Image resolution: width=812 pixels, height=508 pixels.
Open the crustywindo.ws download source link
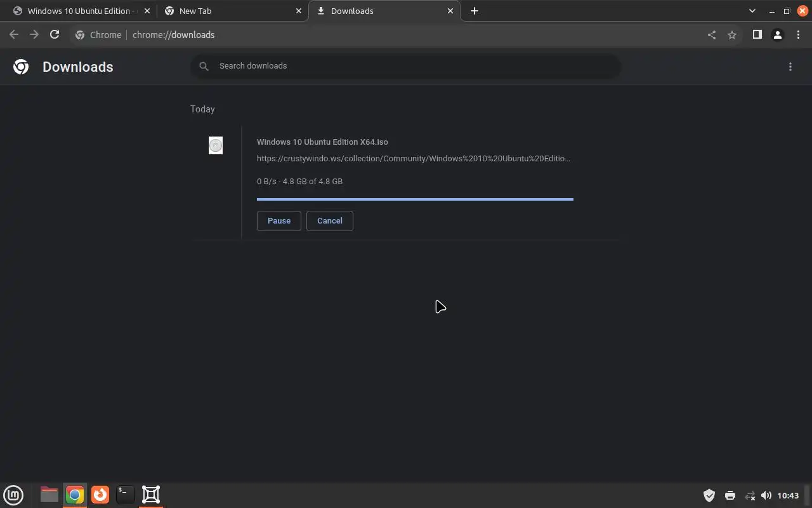pyautogui.click(x=413, y=159)
